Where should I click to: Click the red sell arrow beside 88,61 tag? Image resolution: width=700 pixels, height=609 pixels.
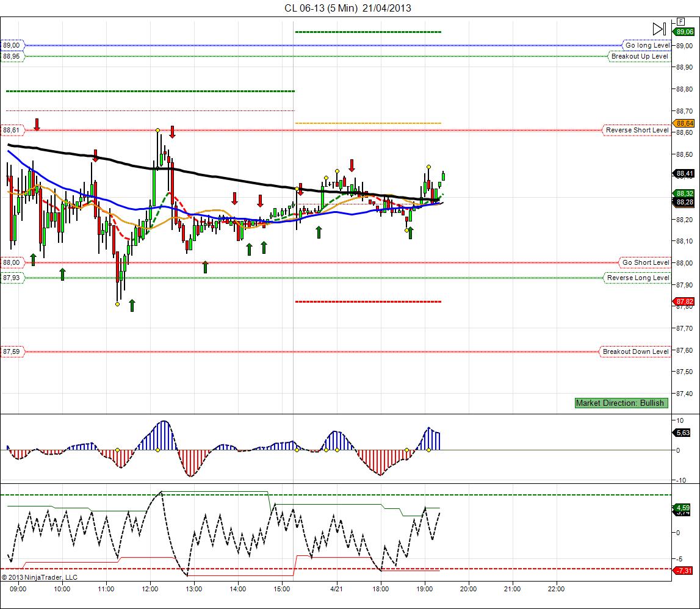click(37, 124)
